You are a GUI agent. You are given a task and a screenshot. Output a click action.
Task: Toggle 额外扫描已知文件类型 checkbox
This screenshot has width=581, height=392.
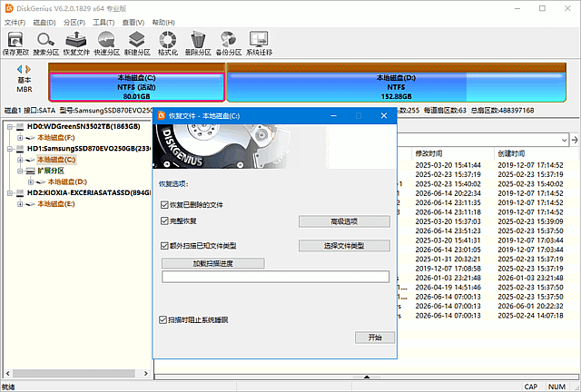pyautogui.click(x=164, y=246)
